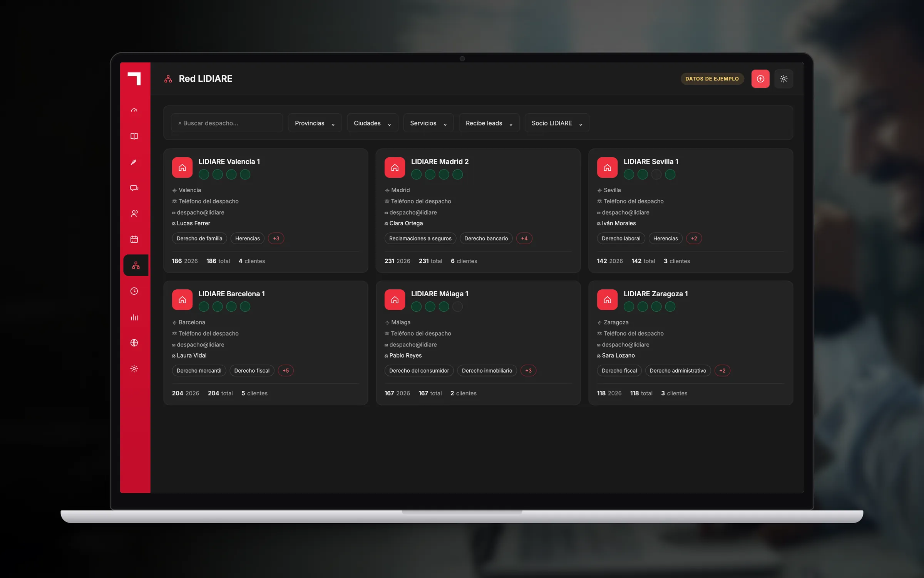Open the gear settings icon in sidebar

(134, 369)
